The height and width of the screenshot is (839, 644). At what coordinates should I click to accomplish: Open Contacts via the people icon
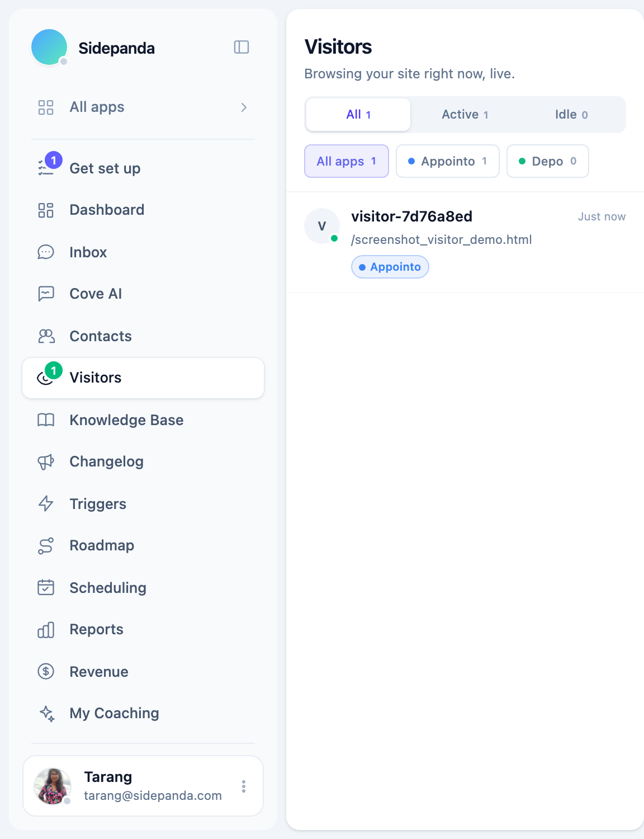46,336
